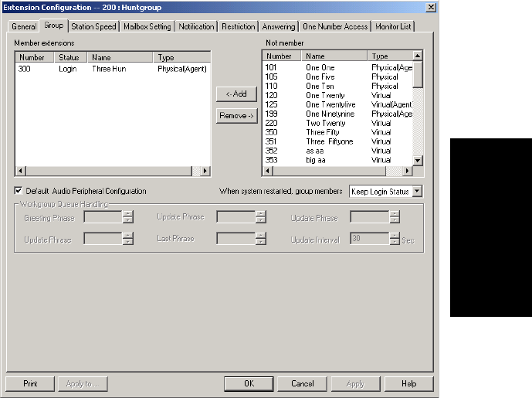Open the Monitor List tab
Image resolution: width=532 pixels, height=398 pixels.
tap(393, 26)
